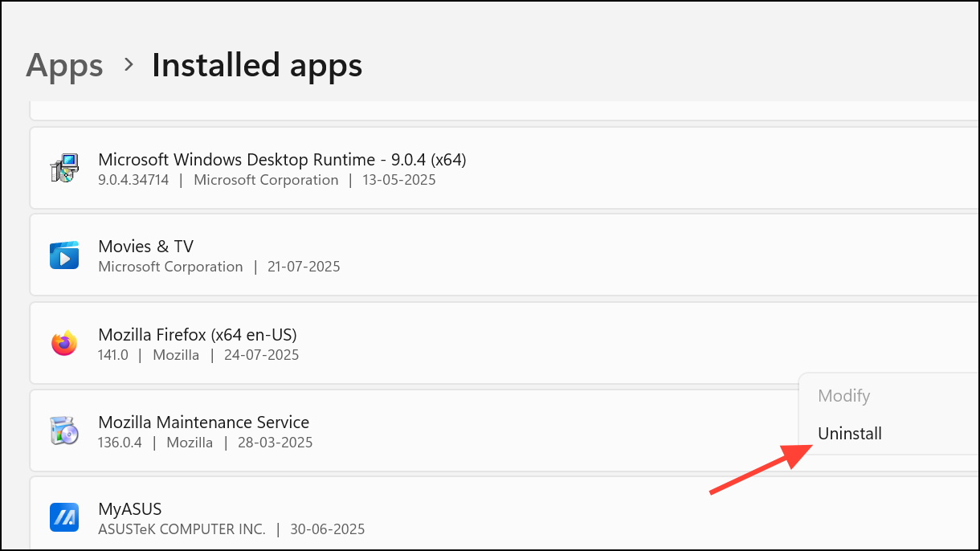The height and width of the screenshot is (551, 980).
Task: Select the MyASUS app title
Action: click(x=130, y=508)
